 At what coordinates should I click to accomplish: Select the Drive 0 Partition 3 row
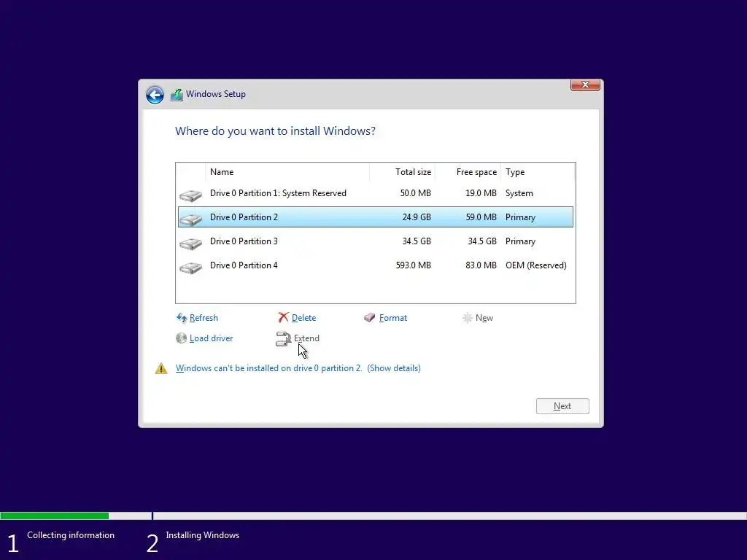(x=376, y=241)
